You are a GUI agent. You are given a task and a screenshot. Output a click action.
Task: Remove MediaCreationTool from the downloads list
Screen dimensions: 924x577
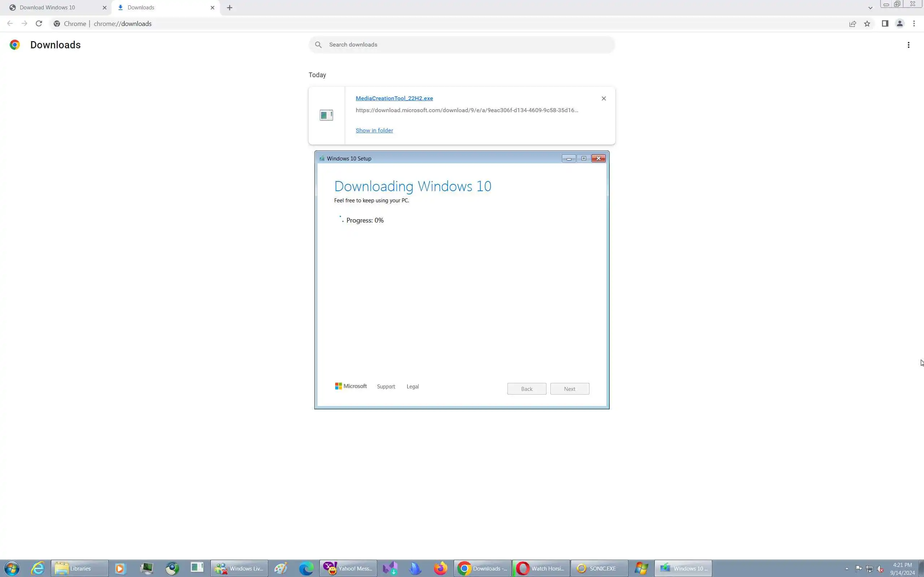pyautogui.click(x=603, y=98)
